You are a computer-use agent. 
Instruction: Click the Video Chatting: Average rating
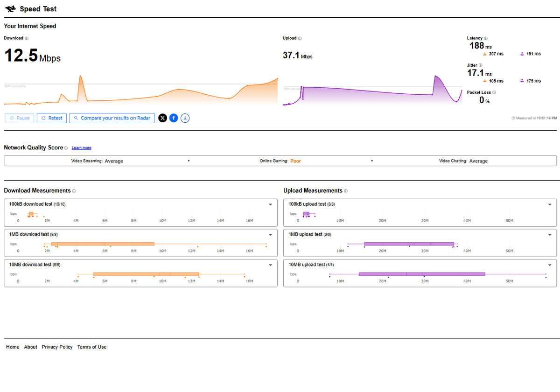point(463,161)
